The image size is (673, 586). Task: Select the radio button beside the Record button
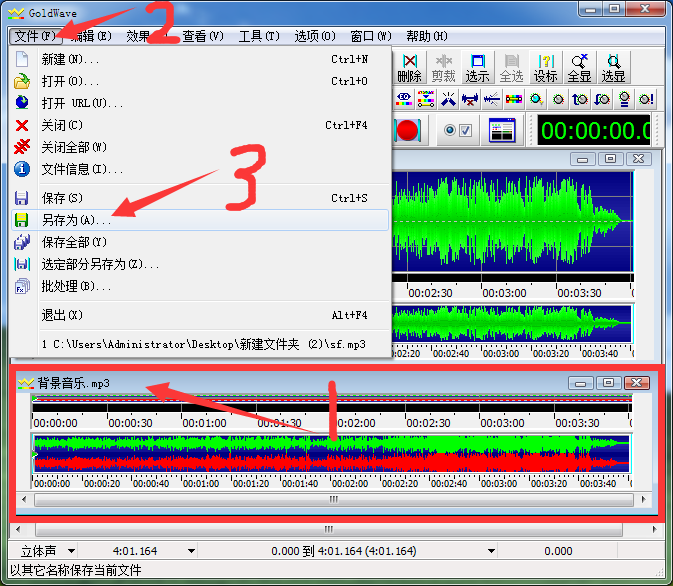[x=449, y=130]
